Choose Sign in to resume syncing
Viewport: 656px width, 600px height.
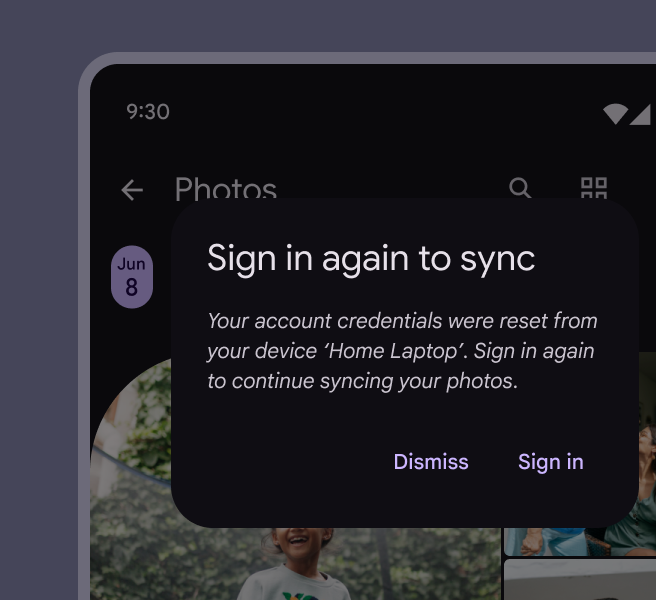550,462
